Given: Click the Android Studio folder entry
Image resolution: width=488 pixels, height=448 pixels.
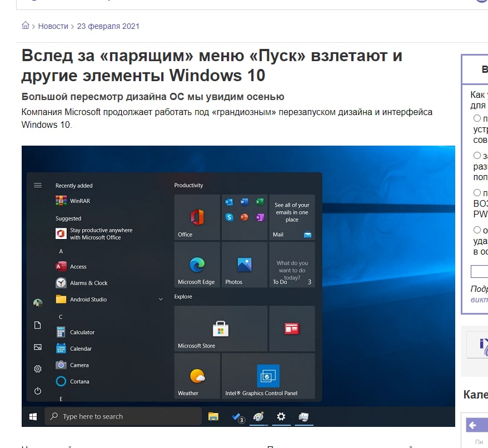Looking at the screenshot, I should pyautogui.click(x=81, y=300).
